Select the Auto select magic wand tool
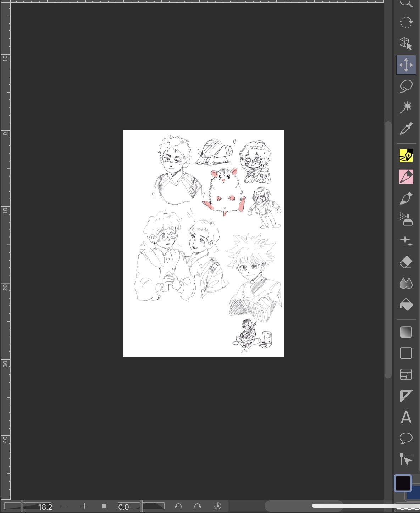Screen dimensions: 420x513 (x=406, y=107)
